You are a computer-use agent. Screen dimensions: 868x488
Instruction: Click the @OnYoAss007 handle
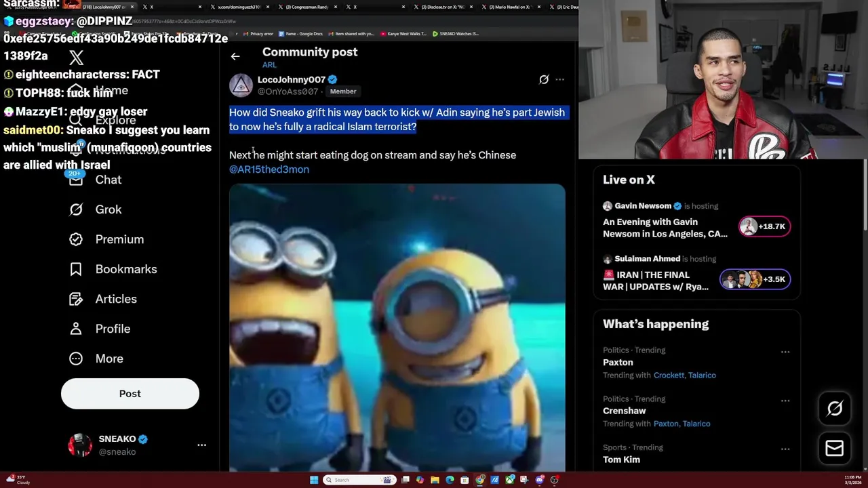288,91
